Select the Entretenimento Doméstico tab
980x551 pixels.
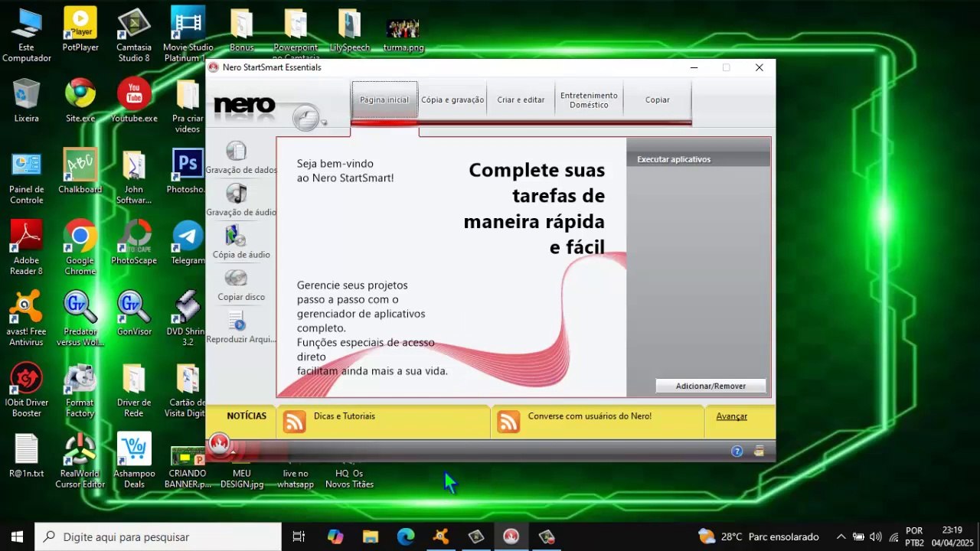589,99
